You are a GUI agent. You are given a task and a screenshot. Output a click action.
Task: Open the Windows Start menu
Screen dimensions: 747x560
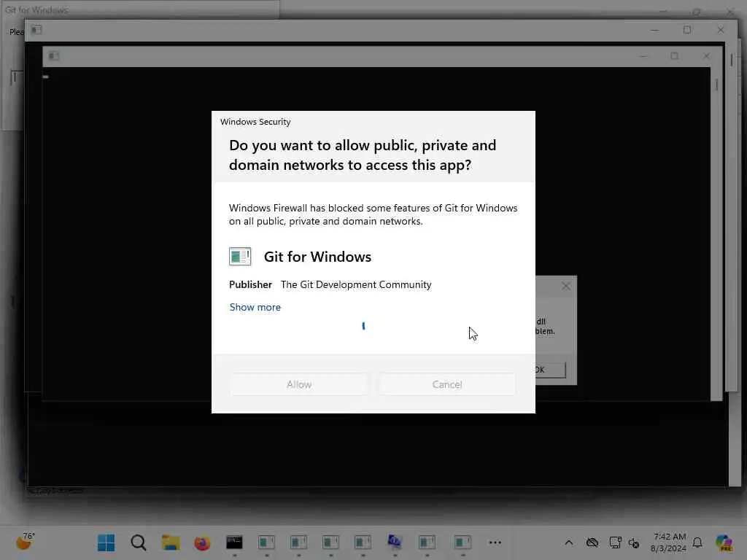coord(106,542)
